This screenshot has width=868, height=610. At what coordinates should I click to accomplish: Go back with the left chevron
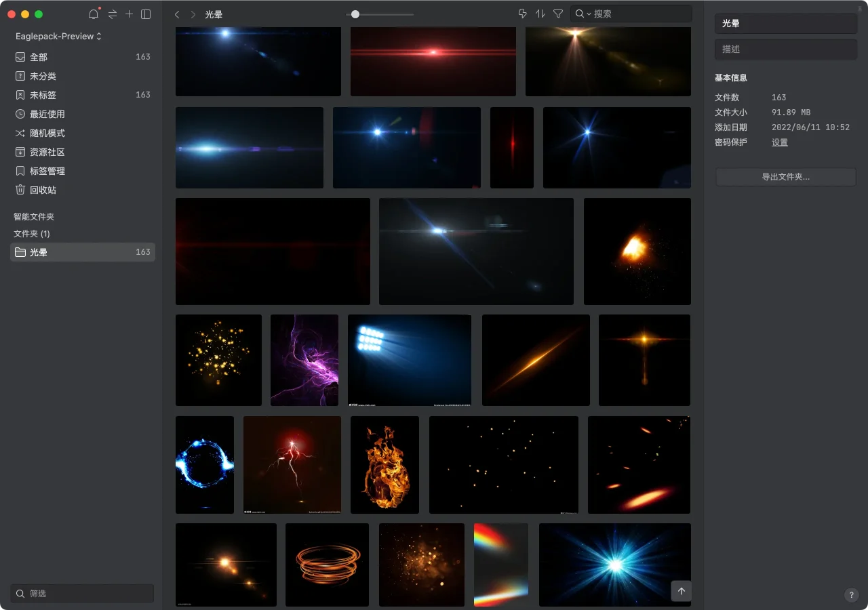(x=177, y=14)
